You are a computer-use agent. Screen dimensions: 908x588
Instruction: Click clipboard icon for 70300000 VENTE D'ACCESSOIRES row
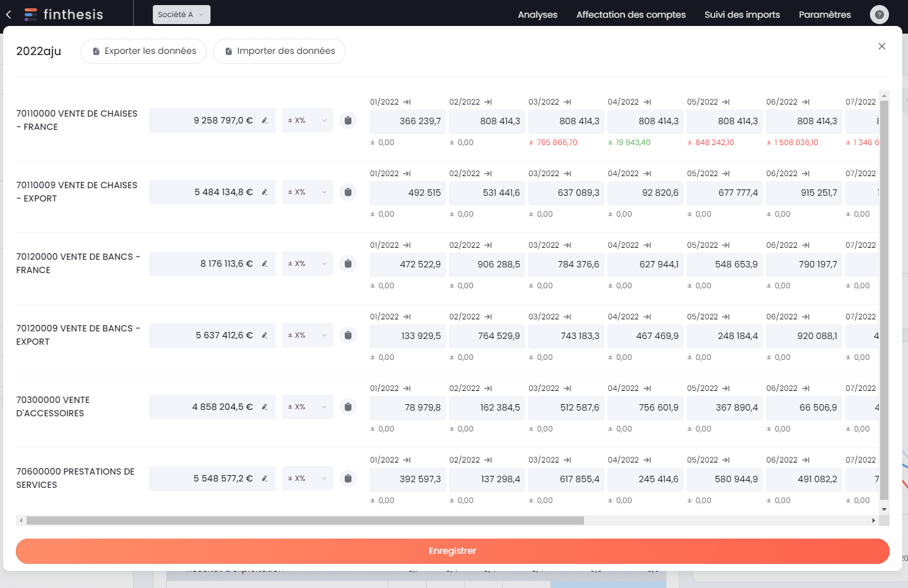348,407
